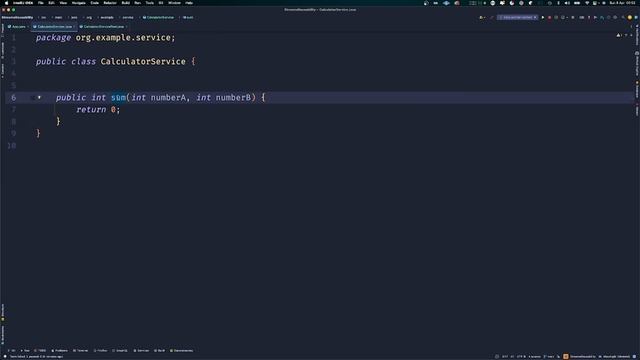Open the Build menu
The image size is (640, 360).
[x=126, y=3]
